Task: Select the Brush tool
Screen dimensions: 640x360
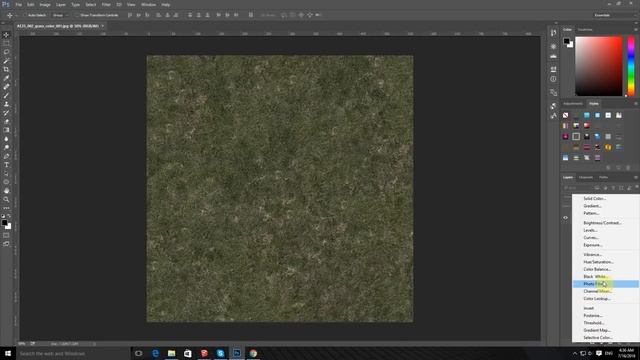Action: tap(6, 96)
